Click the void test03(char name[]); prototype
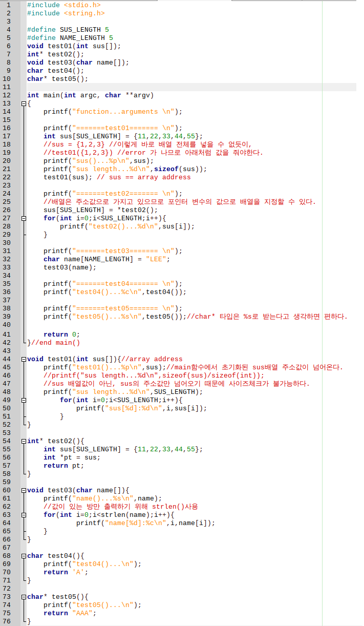Screen dimensions: 364x626 point(78,62)
